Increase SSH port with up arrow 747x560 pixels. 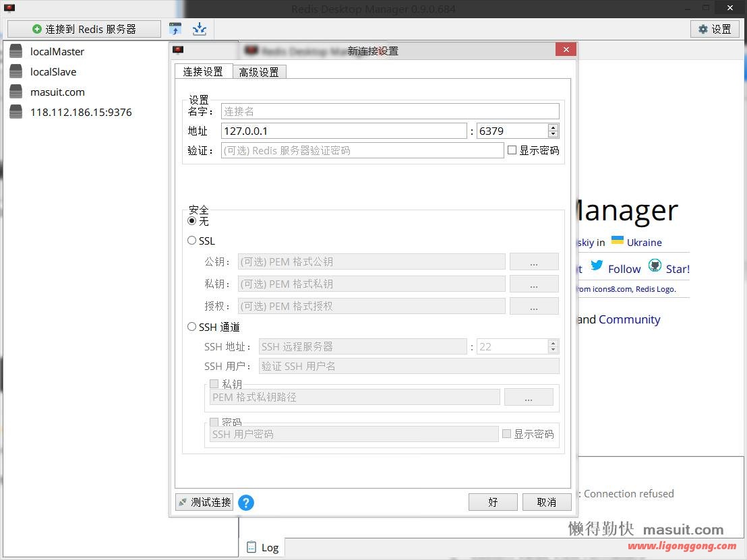pyautogui.click(x=553, y=343)
